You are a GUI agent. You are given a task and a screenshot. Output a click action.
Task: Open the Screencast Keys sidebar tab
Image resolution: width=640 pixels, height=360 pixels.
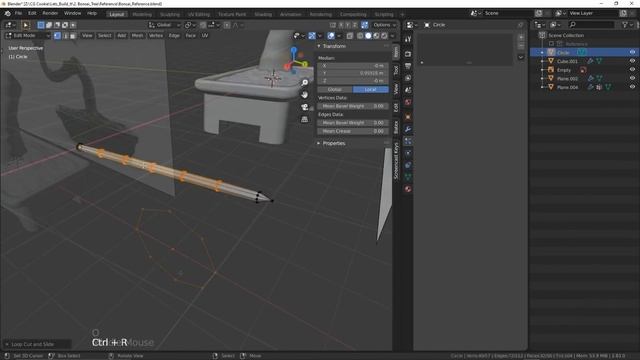point(396,160)
